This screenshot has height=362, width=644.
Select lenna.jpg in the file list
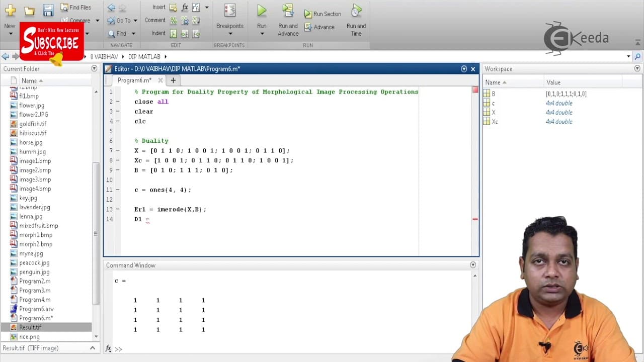31,217
